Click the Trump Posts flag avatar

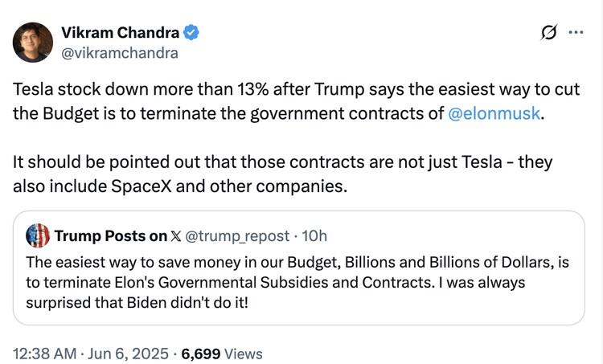[x=38, y=235]
